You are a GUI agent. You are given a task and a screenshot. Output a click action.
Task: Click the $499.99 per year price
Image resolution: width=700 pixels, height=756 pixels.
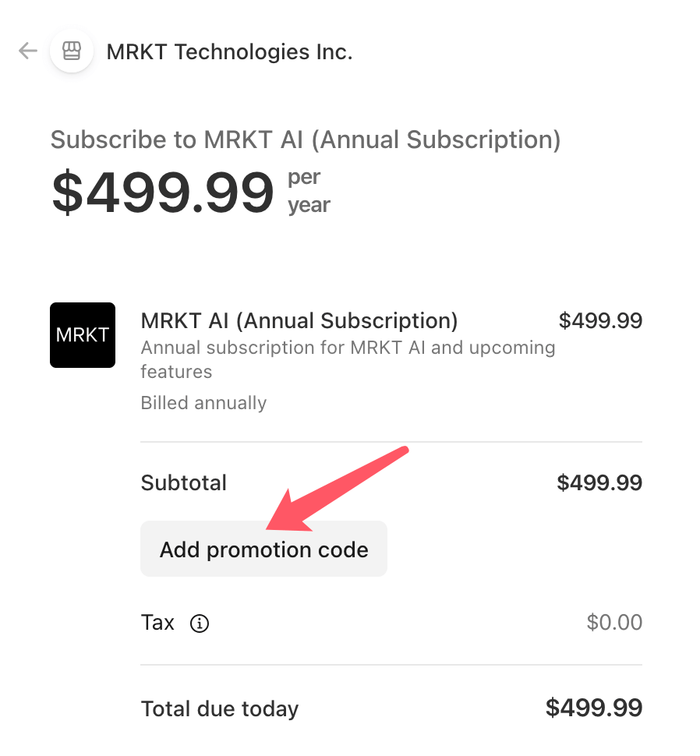pos(162,191)
